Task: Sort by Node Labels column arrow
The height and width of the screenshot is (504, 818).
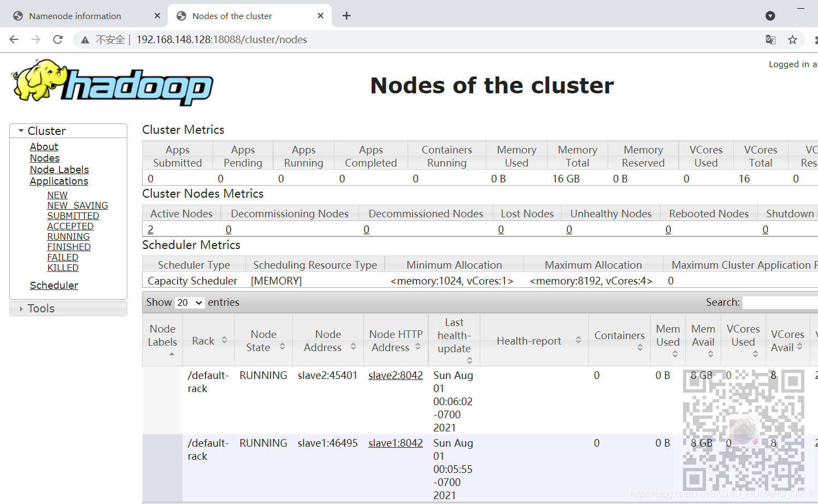Action: [172, 354]
